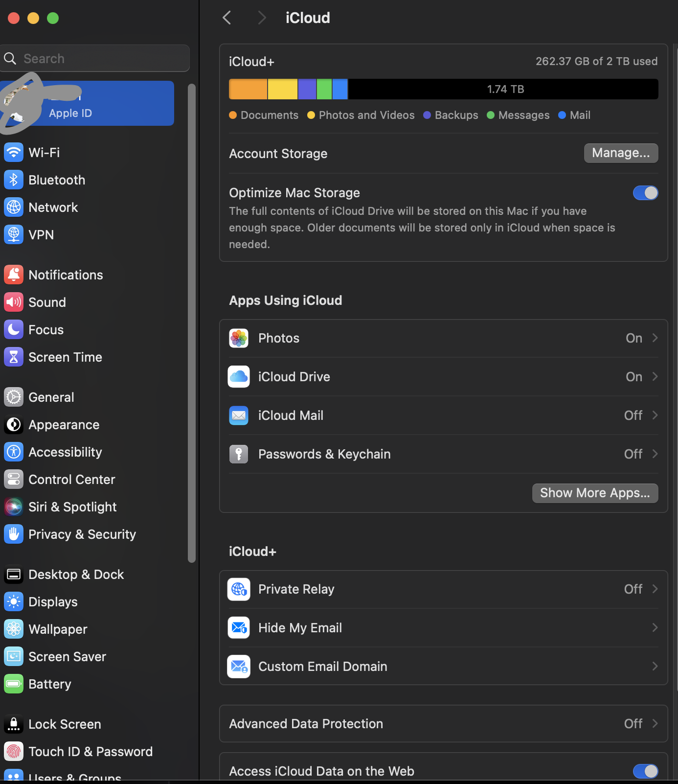Image resolution: width=678 pixels, height=784 pixels.
Task: Click the Wallpaper flower icon
Action: 14,629
